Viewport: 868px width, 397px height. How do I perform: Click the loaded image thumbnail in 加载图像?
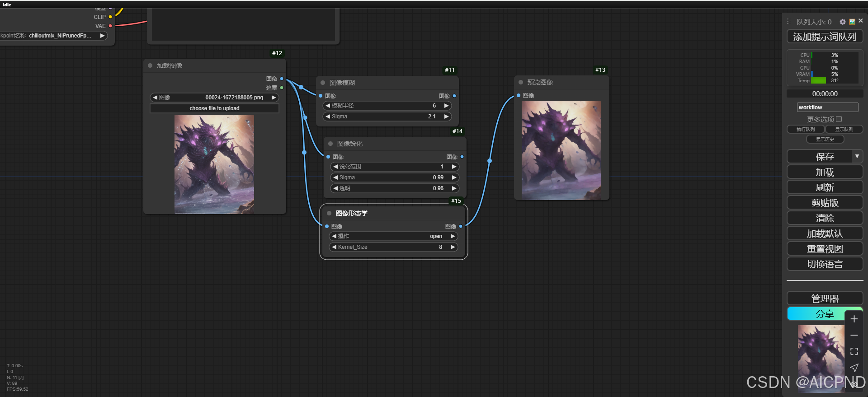tap(214, 164)
